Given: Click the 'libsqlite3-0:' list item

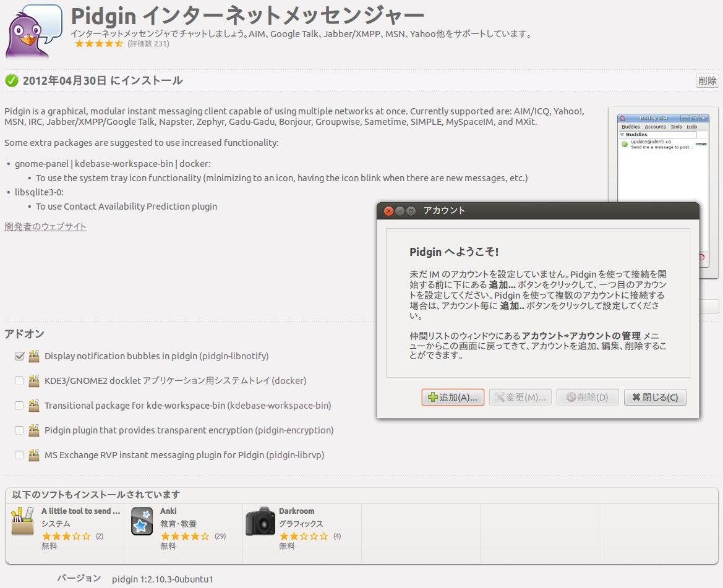Looking at the screenshot, I should (39, 192).
